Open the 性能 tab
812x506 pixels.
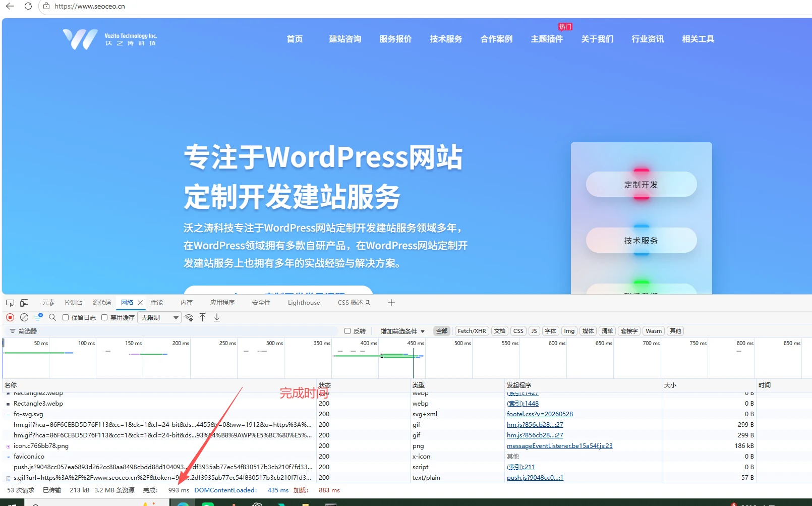157,303
